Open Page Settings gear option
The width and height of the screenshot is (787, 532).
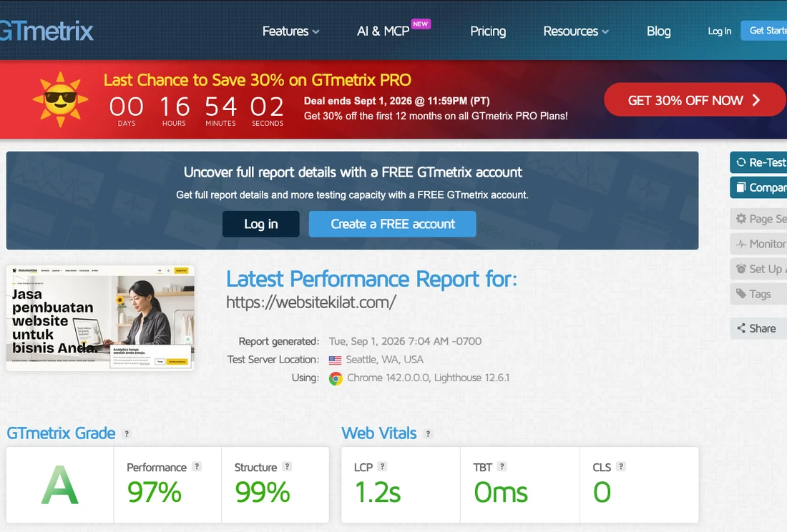tap(759, 219)
